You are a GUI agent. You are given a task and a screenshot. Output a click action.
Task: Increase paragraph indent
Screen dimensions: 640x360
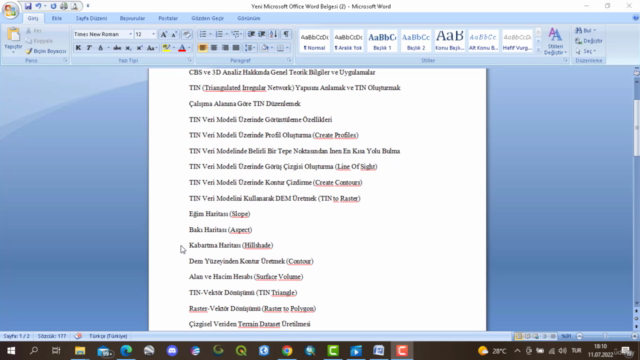pos(262,34)
